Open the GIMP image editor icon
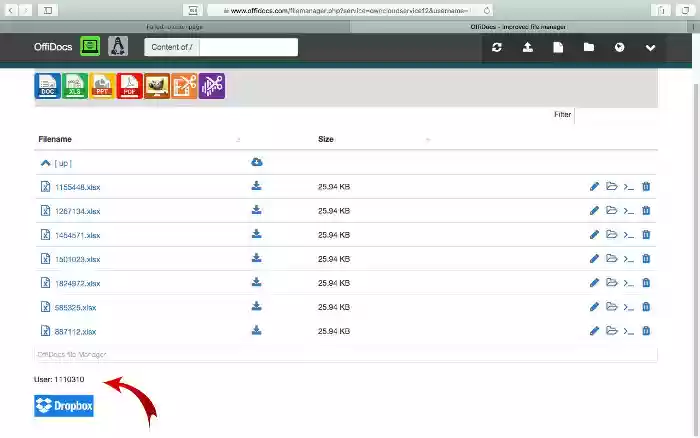 (x=157, y=86)
